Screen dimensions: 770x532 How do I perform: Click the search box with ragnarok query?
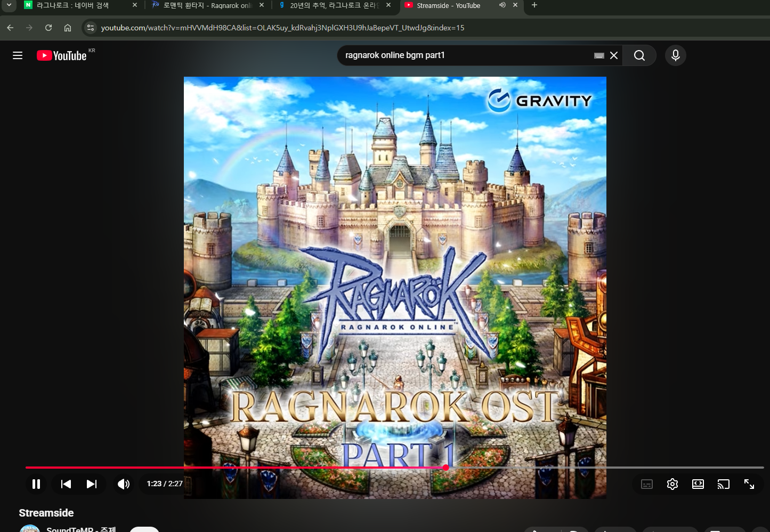[x=464, y=55]
